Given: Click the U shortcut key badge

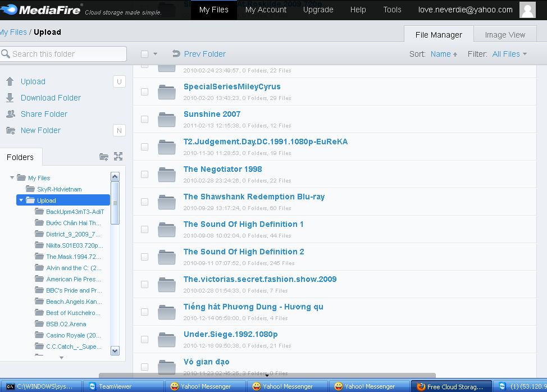Looking at the screenshot, I should tap(119, 81).
